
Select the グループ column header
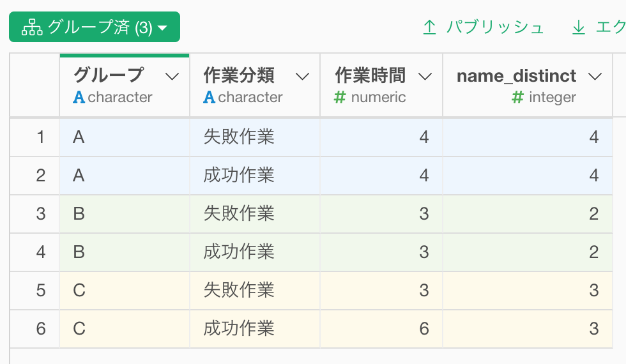click(125, 86)
